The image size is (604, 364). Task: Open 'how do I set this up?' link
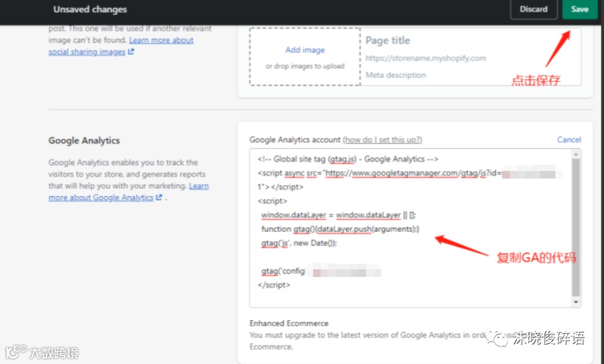(382, 140)
